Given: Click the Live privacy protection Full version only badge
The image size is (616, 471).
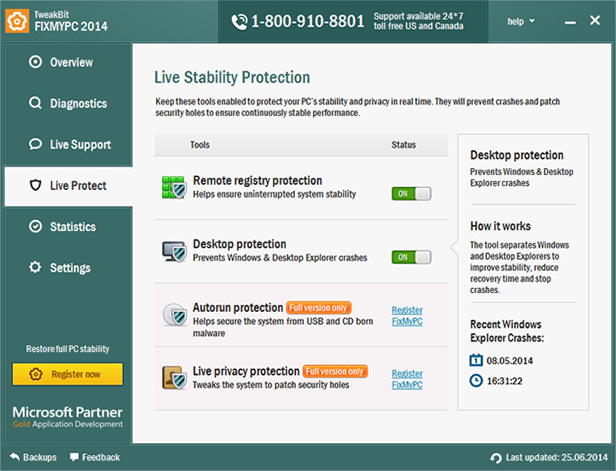Looking at the screenshot, I should click(x=335, y=371).
